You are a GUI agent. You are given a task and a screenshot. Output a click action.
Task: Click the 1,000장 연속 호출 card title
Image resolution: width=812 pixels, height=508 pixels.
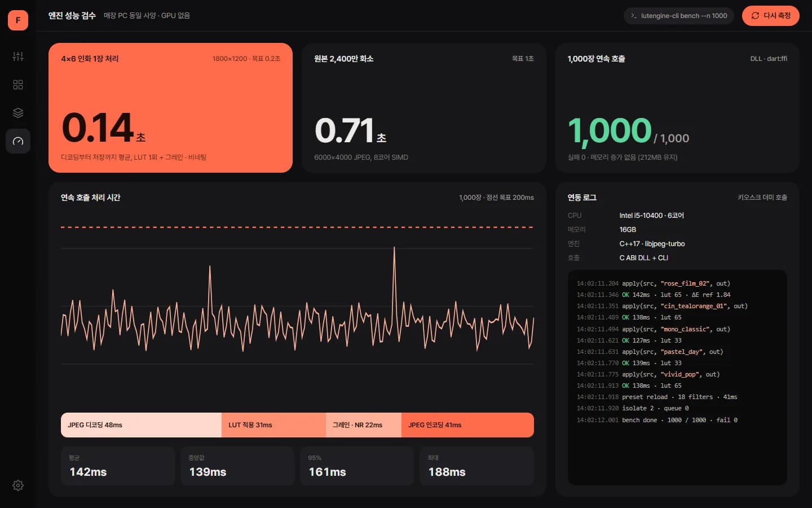(596, 59)
